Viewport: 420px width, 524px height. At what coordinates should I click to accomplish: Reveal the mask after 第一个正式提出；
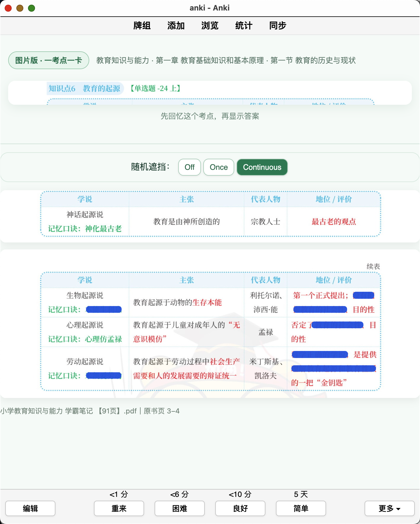coord(364,296)
